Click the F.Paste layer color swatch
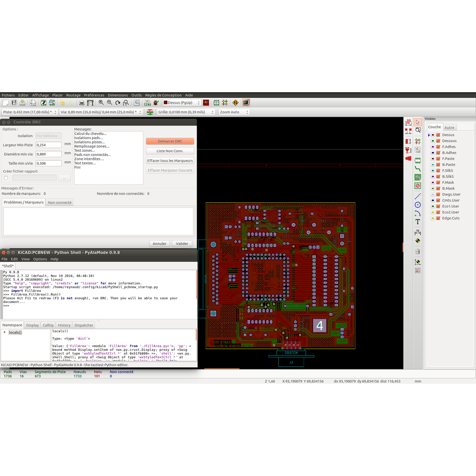The height and width of the screenshot is (476, 476). pos(433,159)
